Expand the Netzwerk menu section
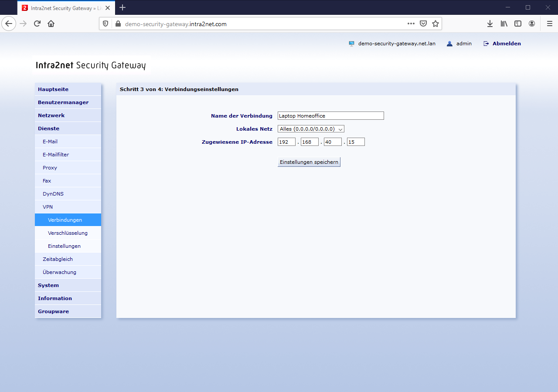The image size is (558, 392). pos(68,115)
